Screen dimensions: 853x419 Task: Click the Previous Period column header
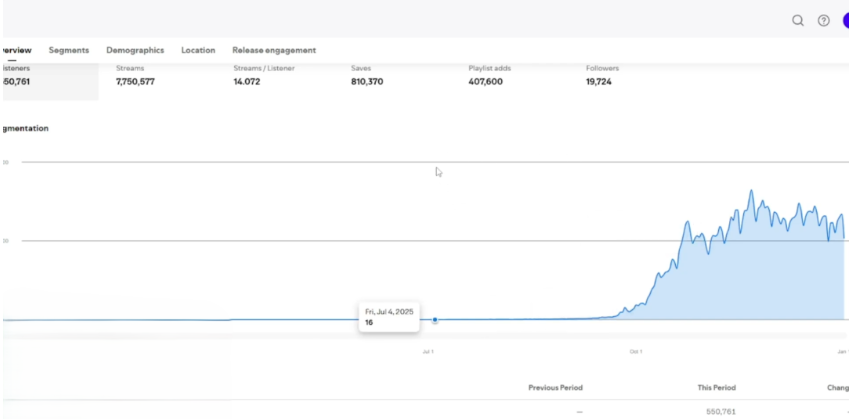tap(555, 387)
